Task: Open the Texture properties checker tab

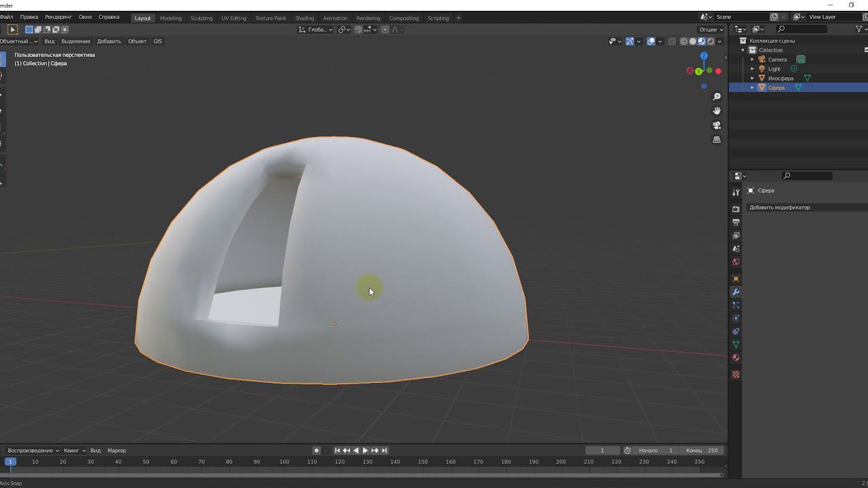Action: (x=736, y=374)
